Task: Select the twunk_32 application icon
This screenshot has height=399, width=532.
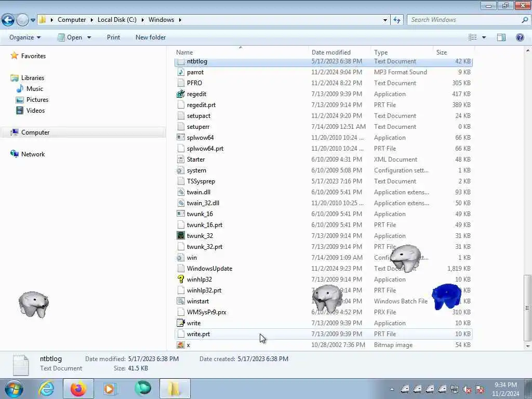Action: [181, 236]
